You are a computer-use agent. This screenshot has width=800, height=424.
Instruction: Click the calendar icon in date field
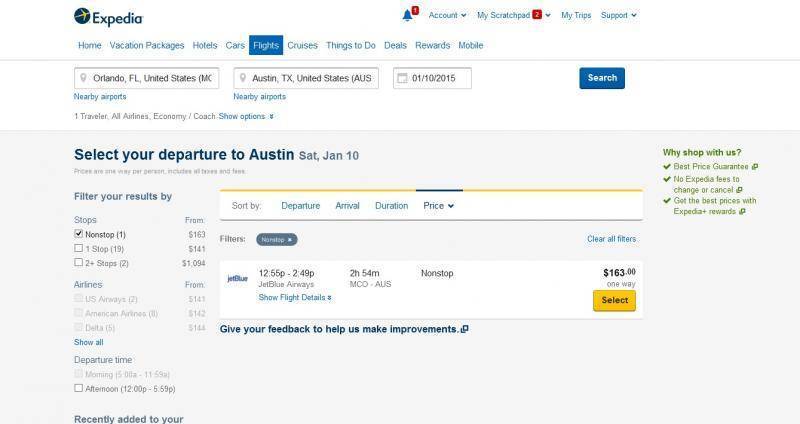tap(401, 78)
